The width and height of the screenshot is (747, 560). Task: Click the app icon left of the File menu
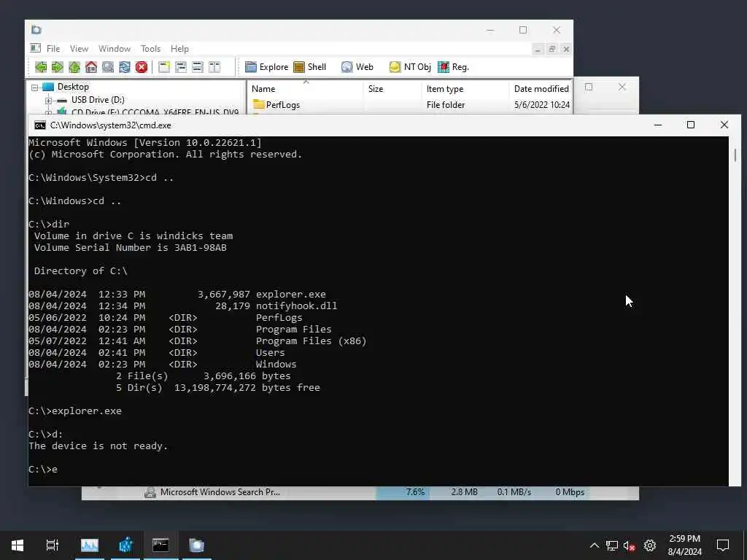click(x=35, y=48)
